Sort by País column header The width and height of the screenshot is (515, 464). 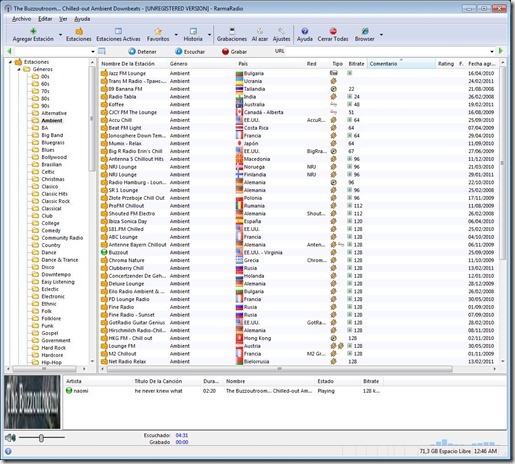pos(270,64)
